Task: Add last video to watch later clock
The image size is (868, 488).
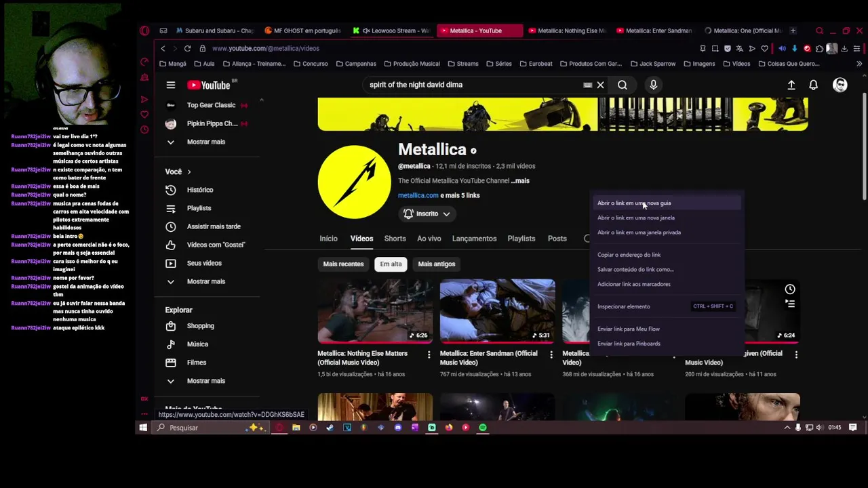Action: pyautogui.click(x=790, y=289)
